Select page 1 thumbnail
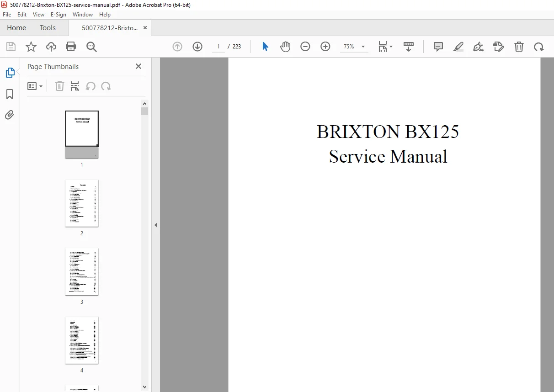 [x=82, y=134]
